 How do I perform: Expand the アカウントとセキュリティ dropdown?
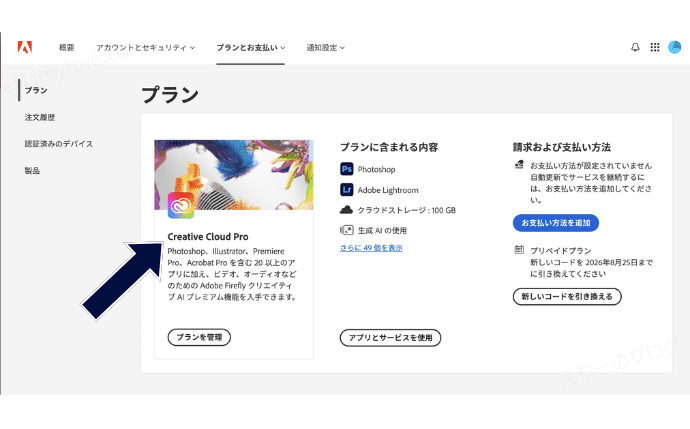tap(145, 48)
